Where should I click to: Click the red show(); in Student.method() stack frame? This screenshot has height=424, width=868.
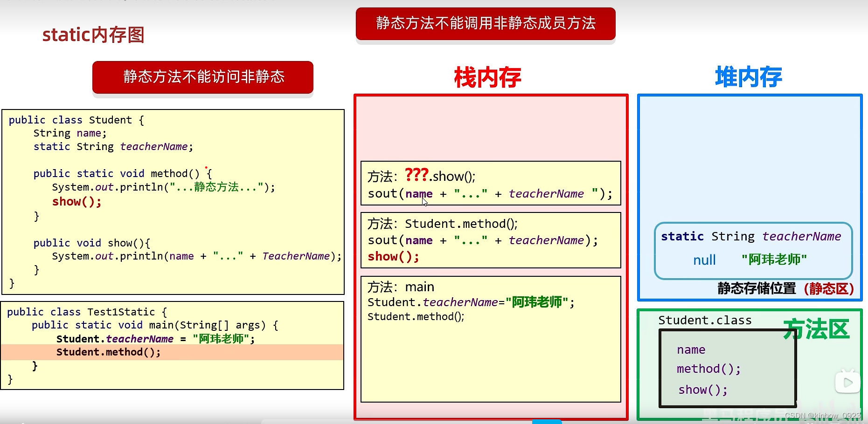pyautogui.click(x=393, y=257)
